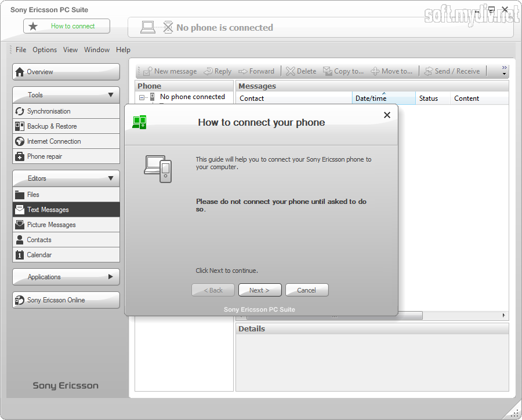The height and width of the screenshot is (420, 522).
Task: Click the Backup & Restore icon
Action: (20, 126)
